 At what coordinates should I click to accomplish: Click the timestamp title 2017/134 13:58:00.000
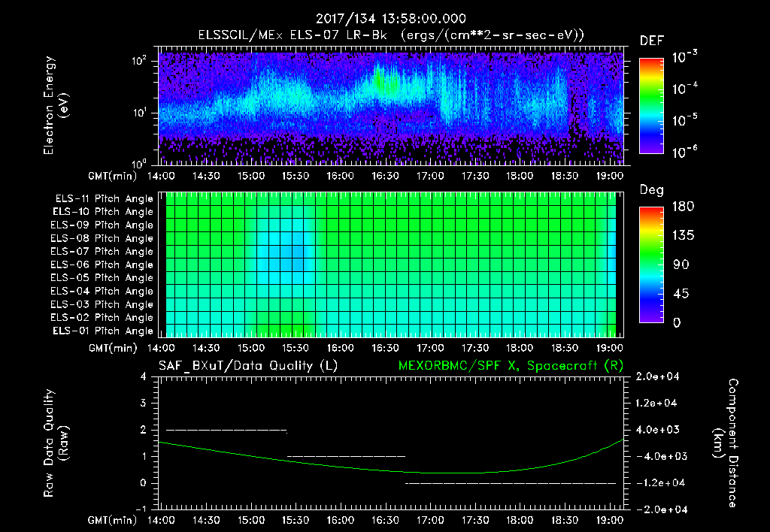390,19
